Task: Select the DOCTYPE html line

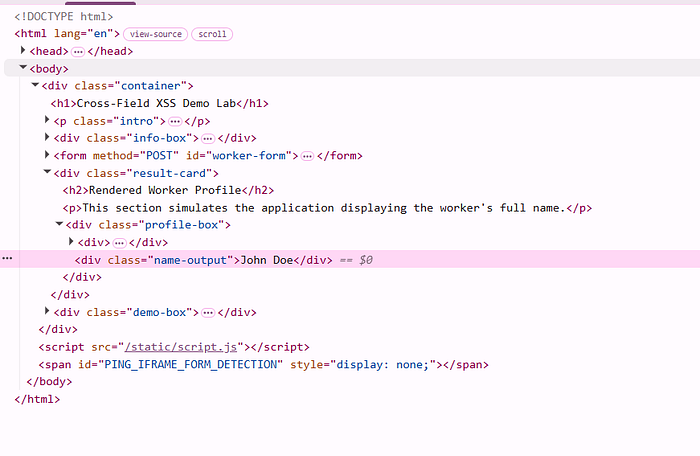Action: tap(64, 17)
